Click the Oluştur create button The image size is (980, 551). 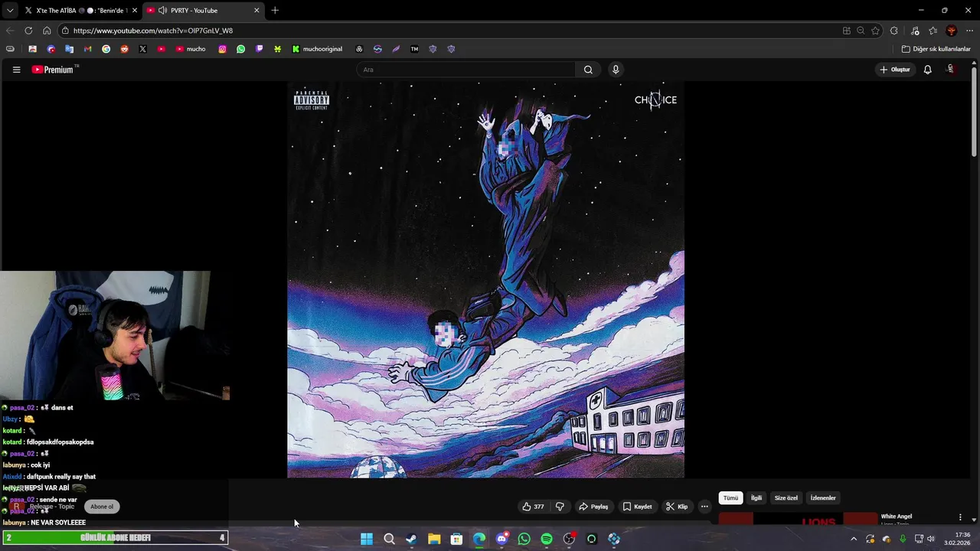coord(894,70)
